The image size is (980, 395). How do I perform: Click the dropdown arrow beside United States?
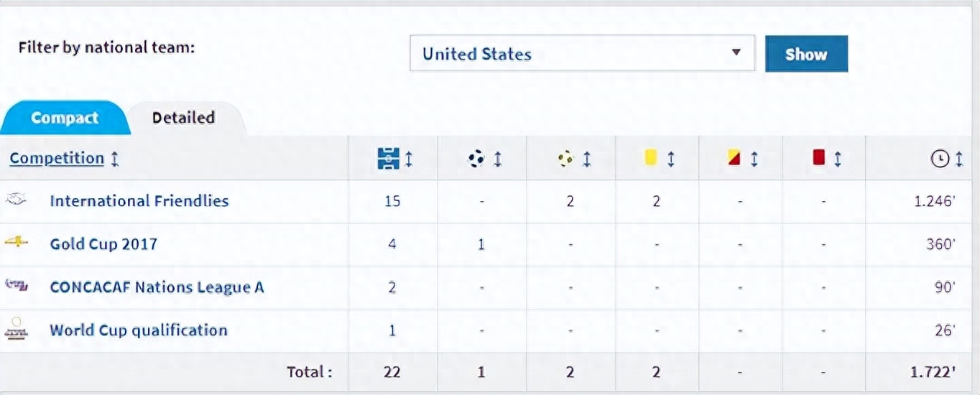point(736,53)
